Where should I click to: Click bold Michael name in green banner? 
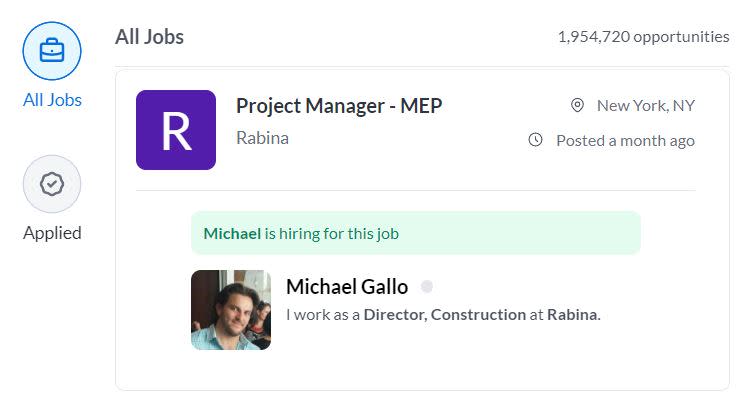click(231, 234)
